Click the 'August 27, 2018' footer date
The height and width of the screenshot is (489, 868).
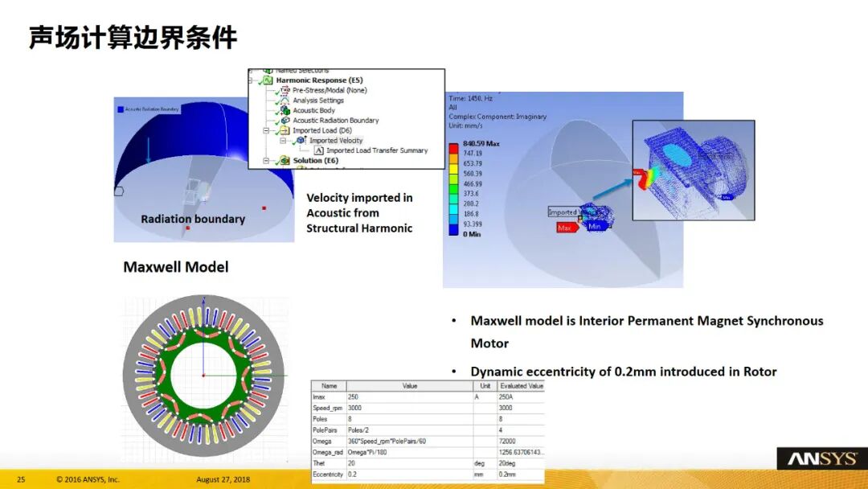coord(223,479)
